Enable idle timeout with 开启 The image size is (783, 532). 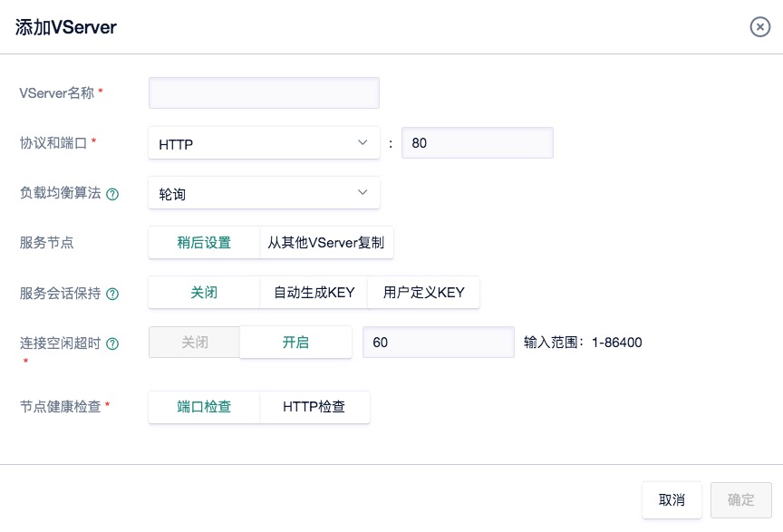[295, 343]
